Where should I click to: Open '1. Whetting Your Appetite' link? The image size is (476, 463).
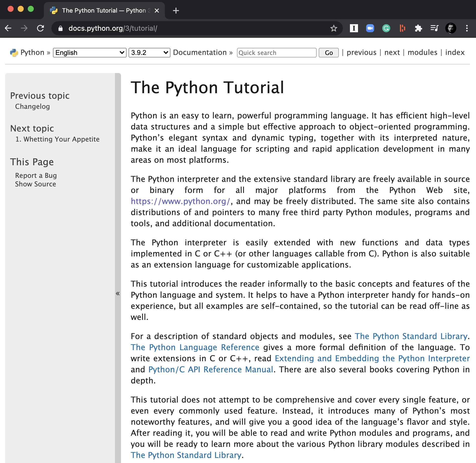point(57,139)
